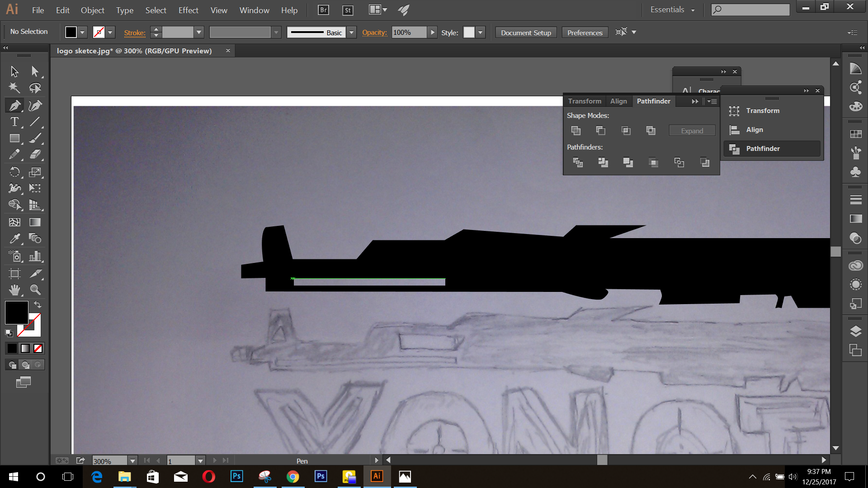Open the Essentials workspace switcher
This screenshot has width=868, height=488.
[x=672, y=9]
